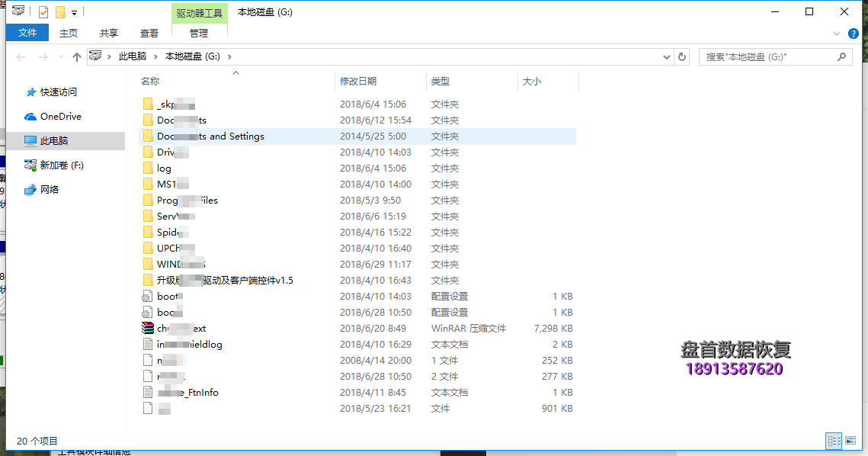Click the Properties icon in quick access toolbar

(x=43, y=12)
